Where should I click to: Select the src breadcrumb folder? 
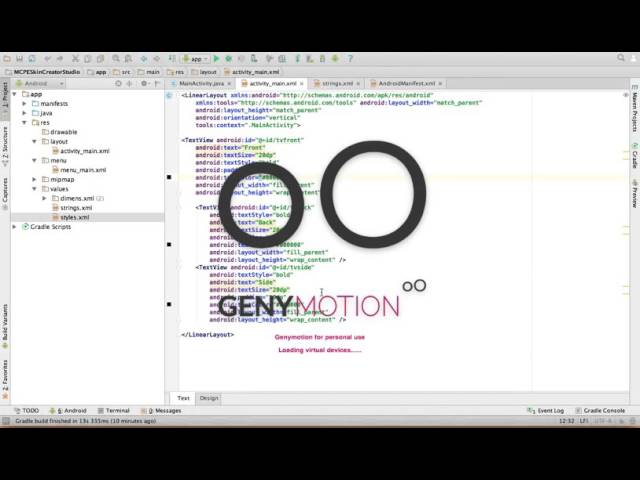click(122, 72)
